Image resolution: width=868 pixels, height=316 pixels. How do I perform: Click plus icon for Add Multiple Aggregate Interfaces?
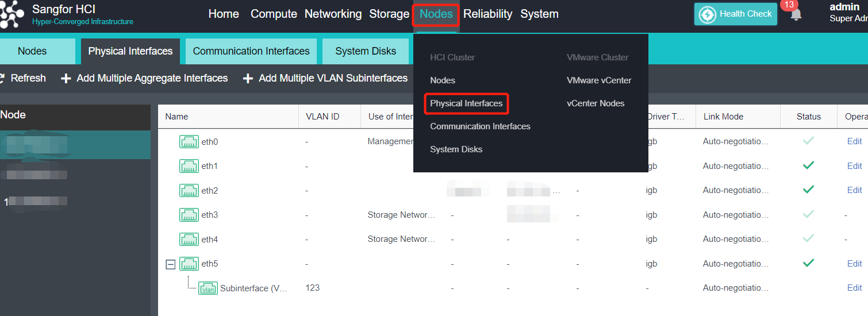[x=66, y=78]
